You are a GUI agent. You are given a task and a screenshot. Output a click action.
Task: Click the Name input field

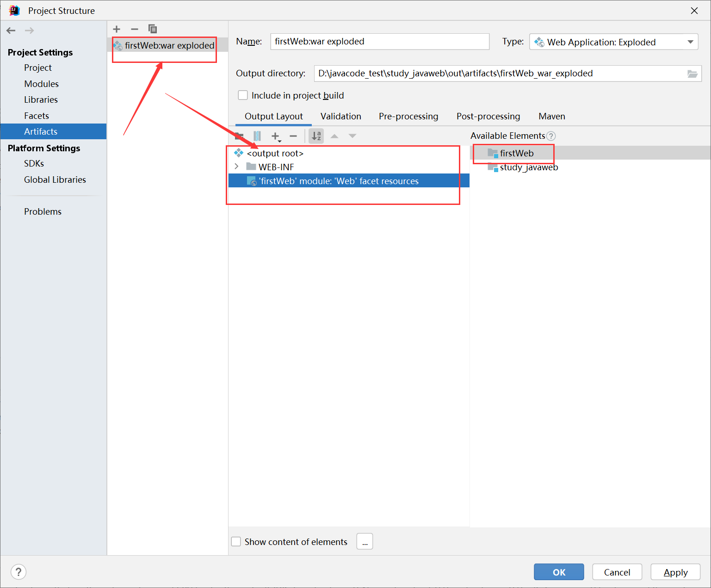click(380, 42)
